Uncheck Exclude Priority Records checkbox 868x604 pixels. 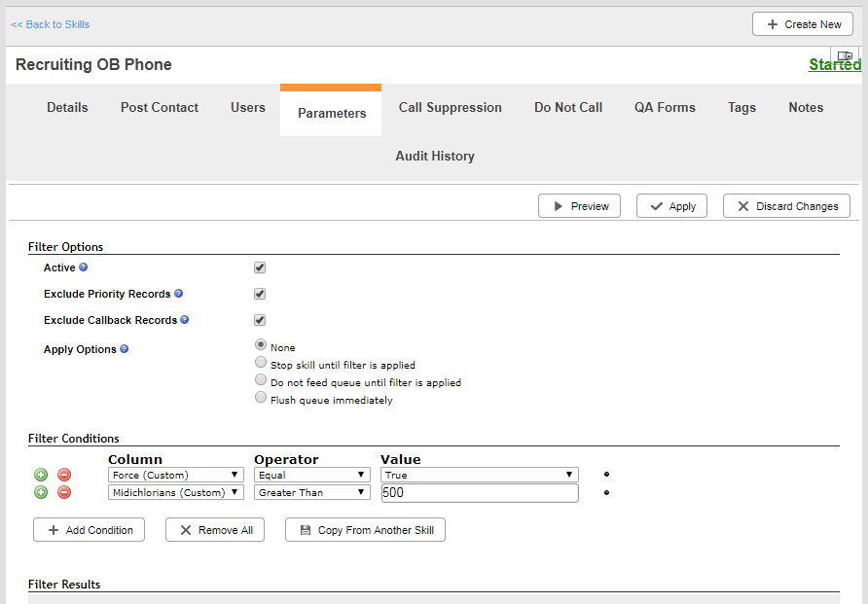pyautogui.click(x=260, y=294)
